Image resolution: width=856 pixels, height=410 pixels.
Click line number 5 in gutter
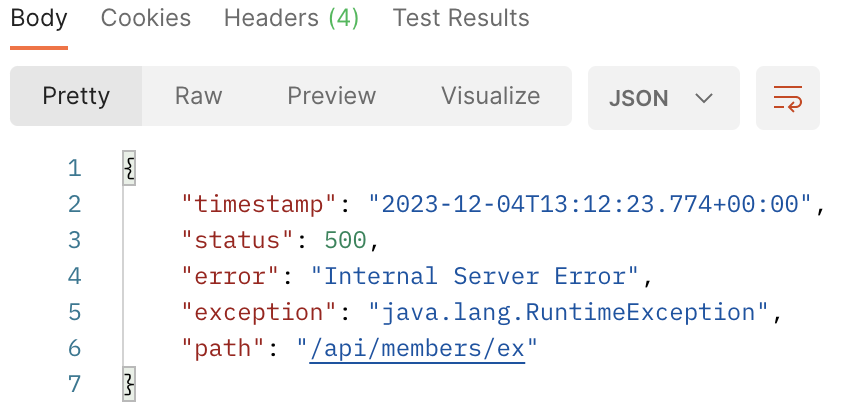[75, 312]
